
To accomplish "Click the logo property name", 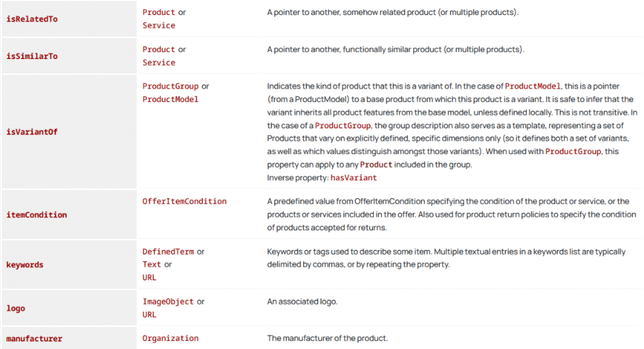I will coord(16,308).
